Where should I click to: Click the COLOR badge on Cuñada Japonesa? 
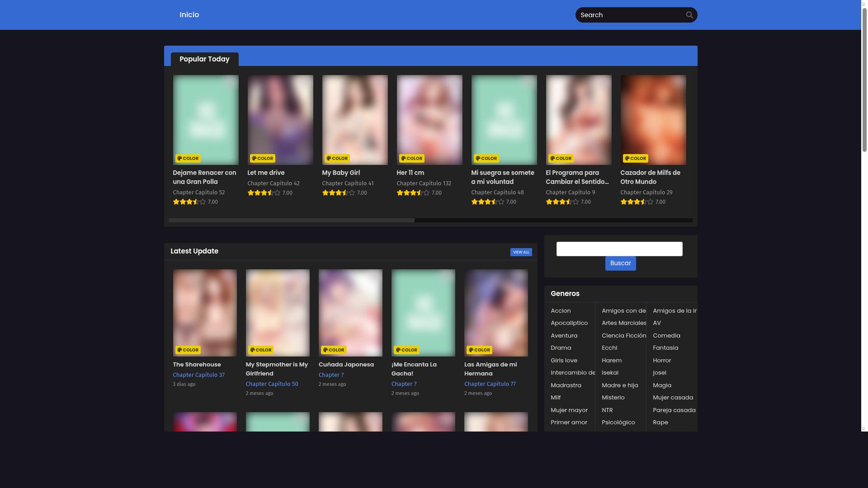tap(334, 350)
